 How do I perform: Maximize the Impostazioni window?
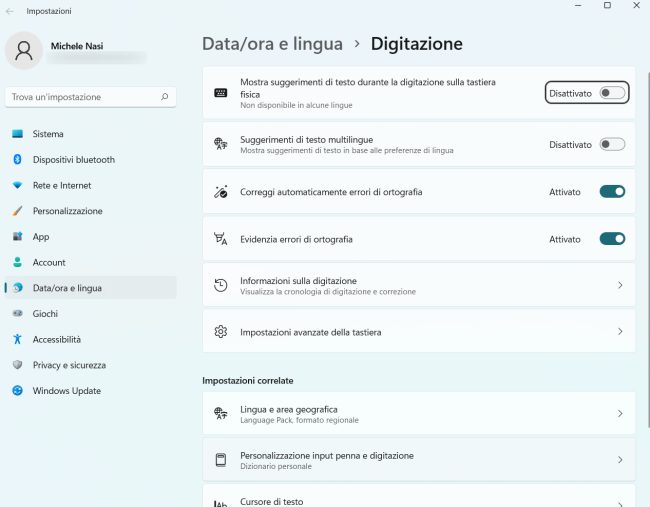(607, 5)
